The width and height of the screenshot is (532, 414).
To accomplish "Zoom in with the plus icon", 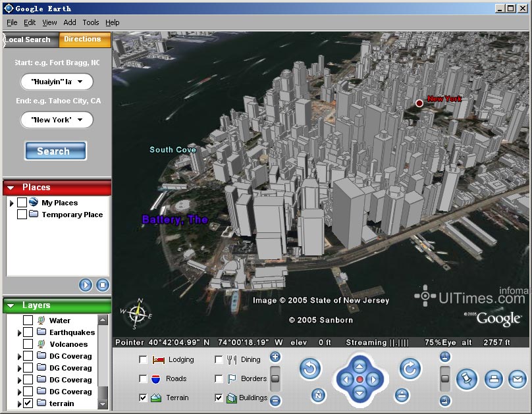I will (275, 357).
